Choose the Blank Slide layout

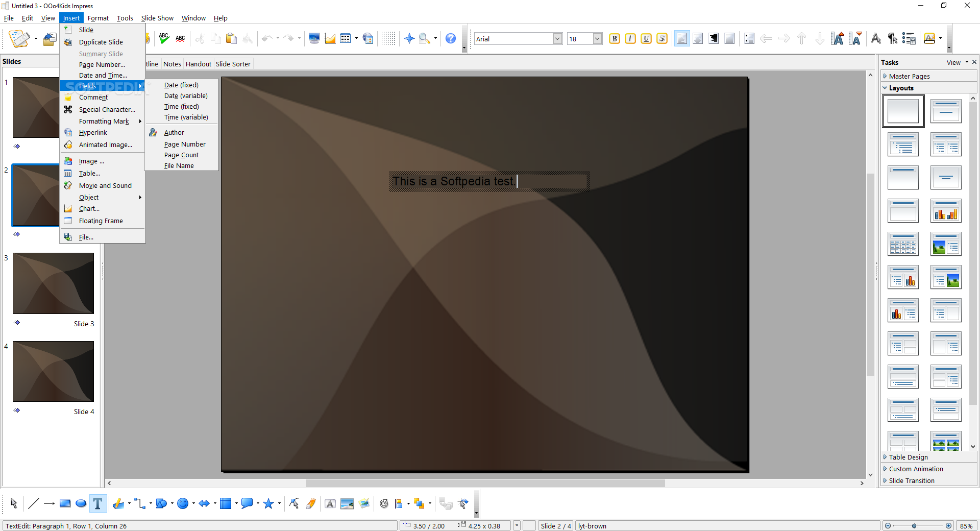tap(903, 111)
